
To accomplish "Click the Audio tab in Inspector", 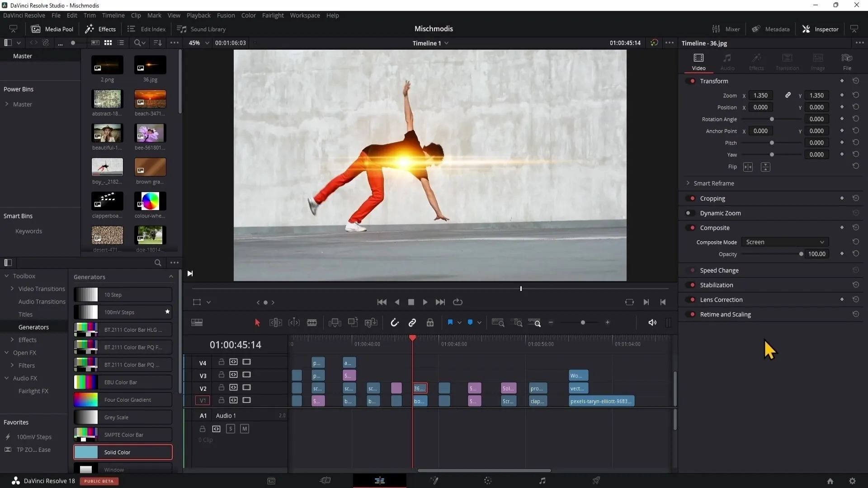I will coord(726,61).
